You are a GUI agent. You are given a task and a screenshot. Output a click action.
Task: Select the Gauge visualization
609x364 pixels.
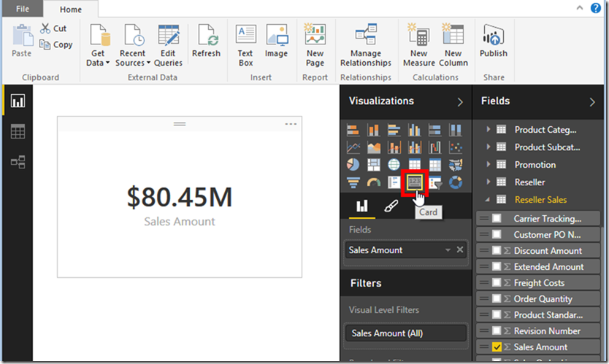coord(374,182)
